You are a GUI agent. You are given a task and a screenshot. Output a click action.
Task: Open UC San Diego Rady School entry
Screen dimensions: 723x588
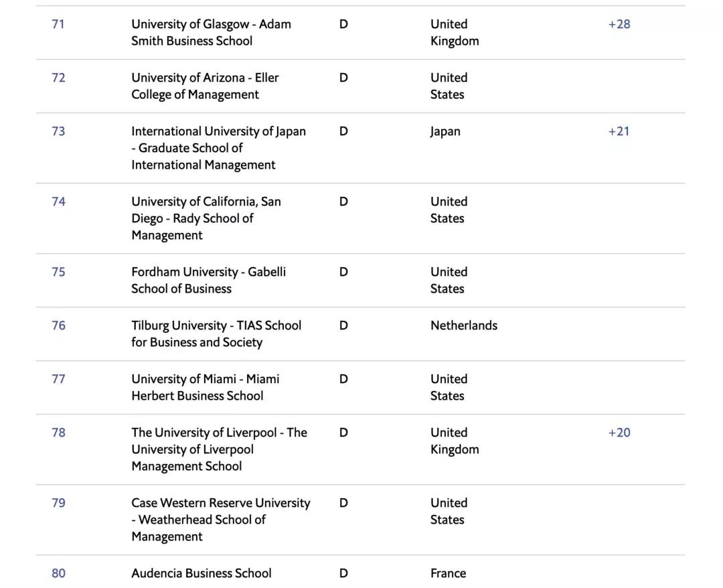[x=206, y=218]
